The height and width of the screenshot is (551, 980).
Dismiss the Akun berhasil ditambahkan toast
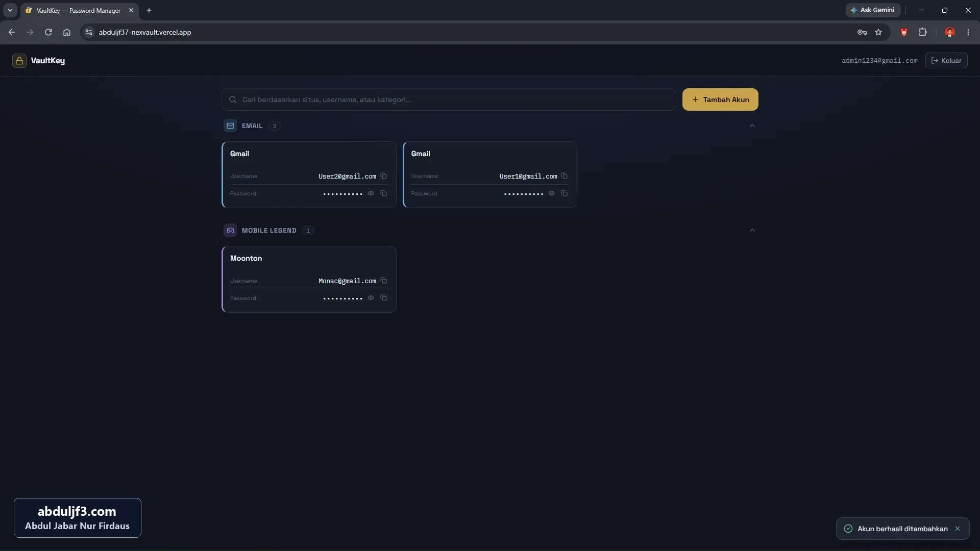[x=958, y=529]
